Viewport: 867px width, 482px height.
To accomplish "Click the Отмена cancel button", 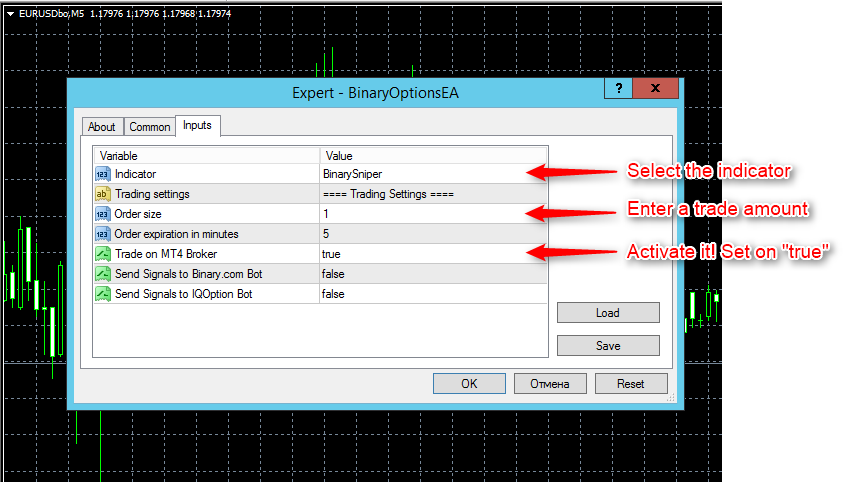I will coord(550,384).
